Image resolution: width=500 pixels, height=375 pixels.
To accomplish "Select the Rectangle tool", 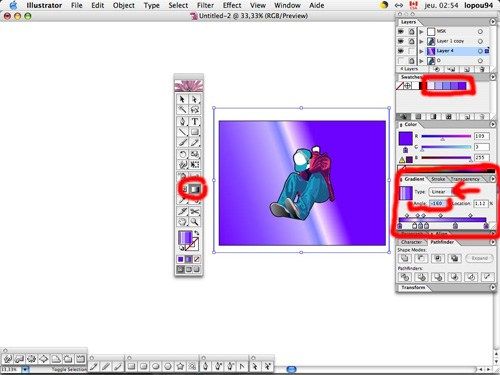I will (x=195, y=132).
